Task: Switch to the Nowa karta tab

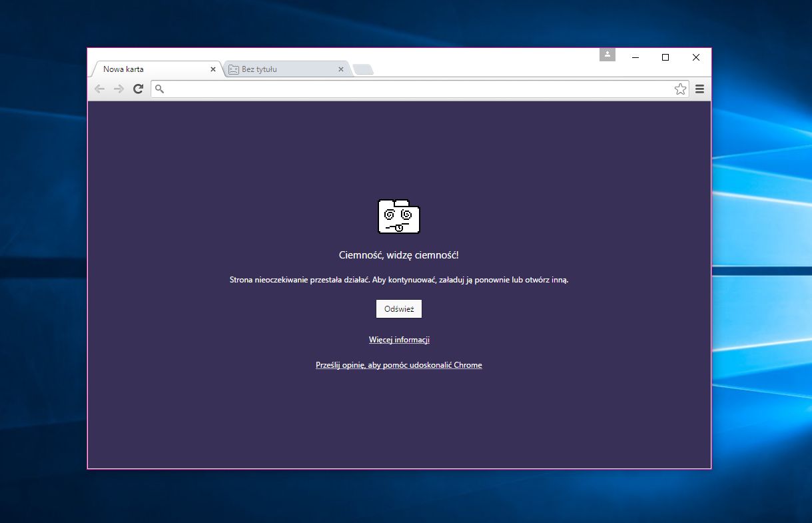Action: pos(155,69)
